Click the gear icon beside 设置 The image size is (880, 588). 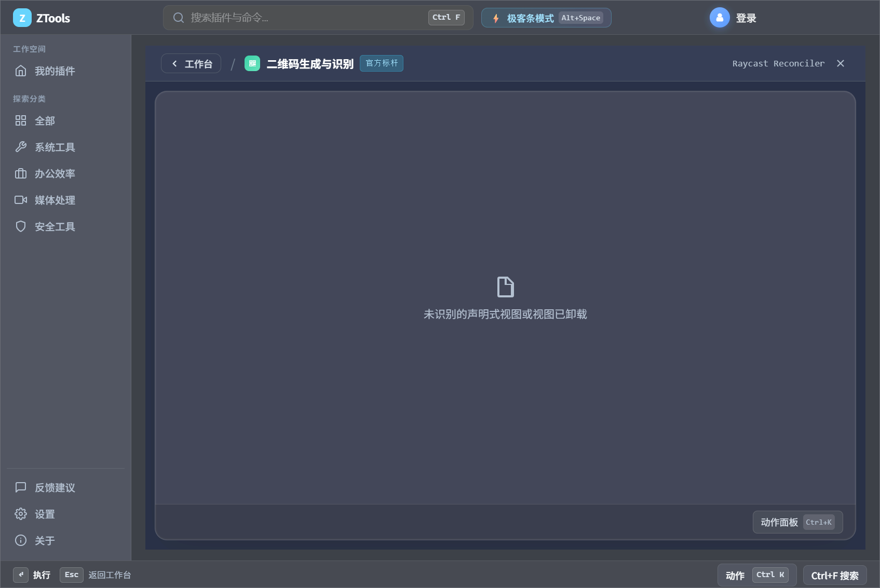coord(21,514)
